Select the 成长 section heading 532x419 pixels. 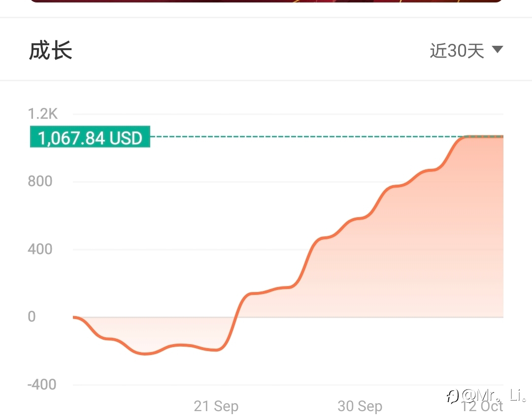tap(51, 50)
